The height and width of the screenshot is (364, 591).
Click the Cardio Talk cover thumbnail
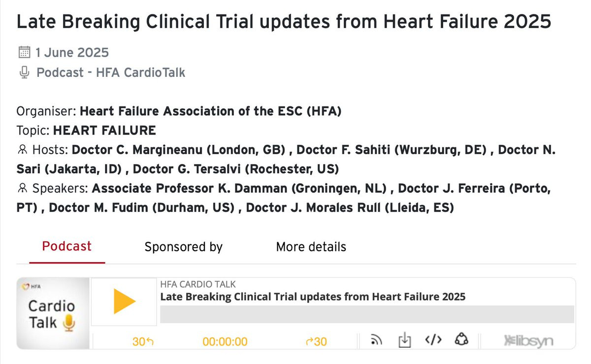coord(53,313)
